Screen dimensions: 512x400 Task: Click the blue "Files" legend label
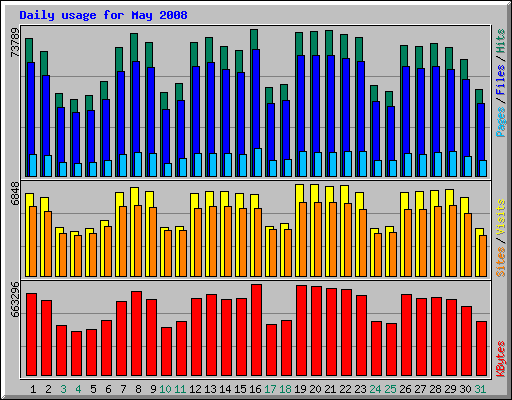tap(500, 80)
